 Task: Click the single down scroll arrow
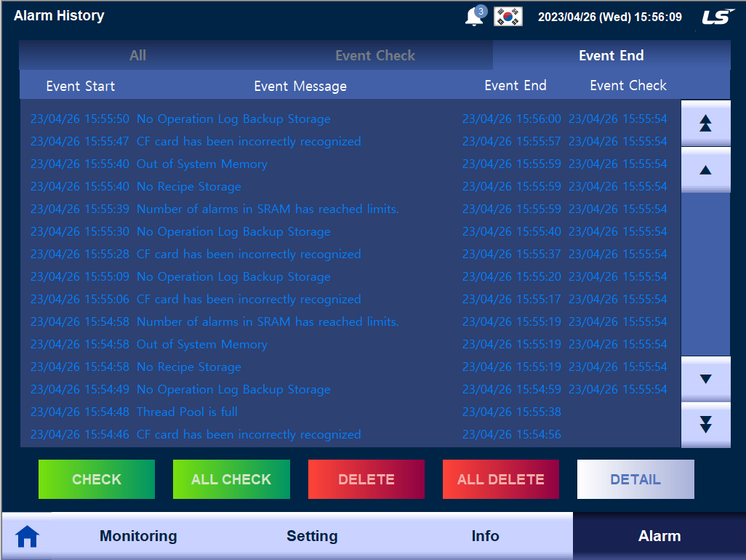click(705, 379)
